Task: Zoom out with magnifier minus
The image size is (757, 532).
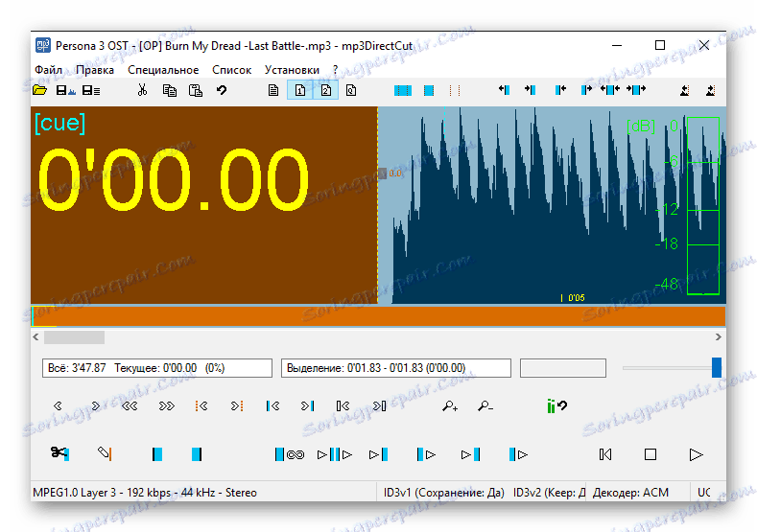Action: point(485,406)
